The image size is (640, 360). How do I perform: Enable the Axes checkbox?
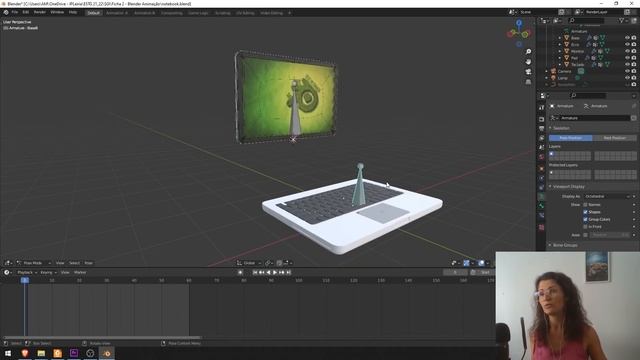585,235
